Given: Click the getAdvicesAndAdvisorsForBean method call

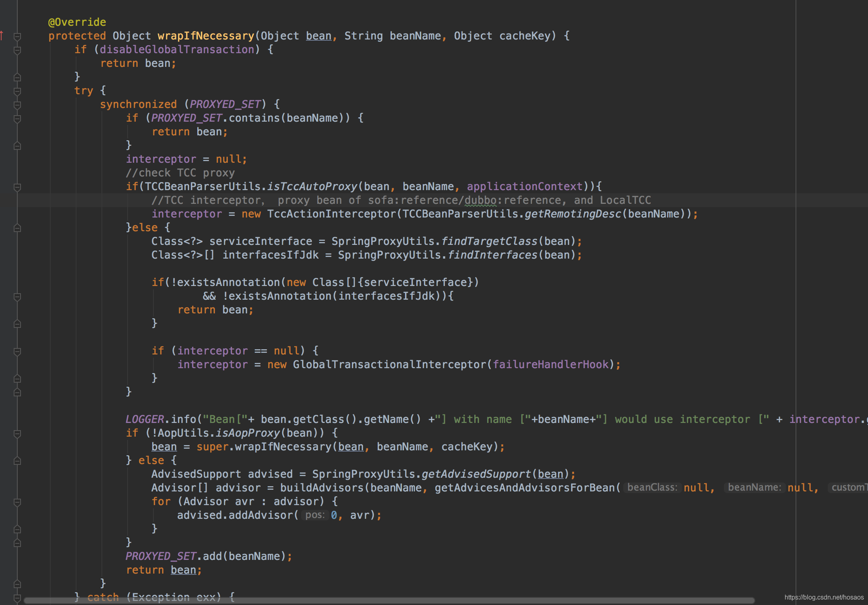Looking at the screenshot, I should 525,488.
